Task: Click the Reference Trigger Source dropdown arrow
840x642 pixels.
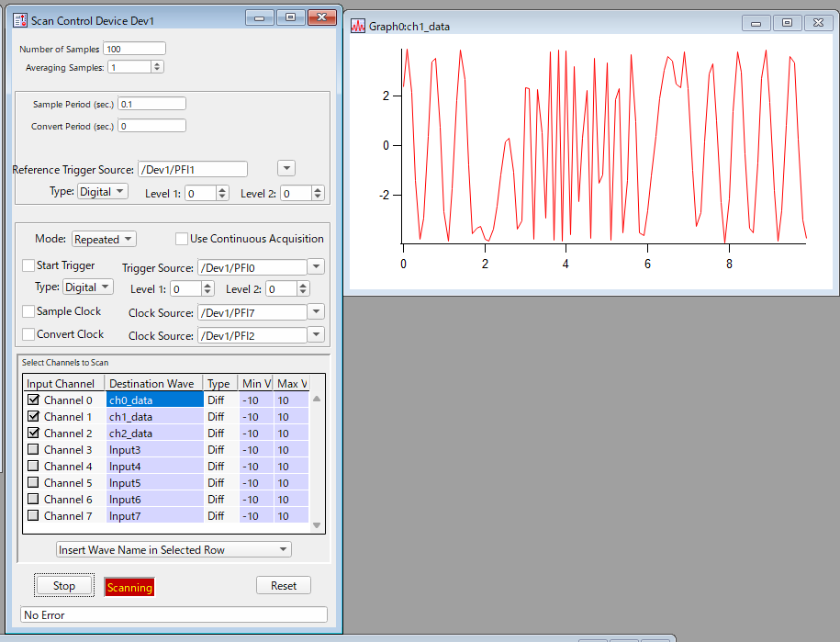Action: pyautogui.click(x=286, y=168)
